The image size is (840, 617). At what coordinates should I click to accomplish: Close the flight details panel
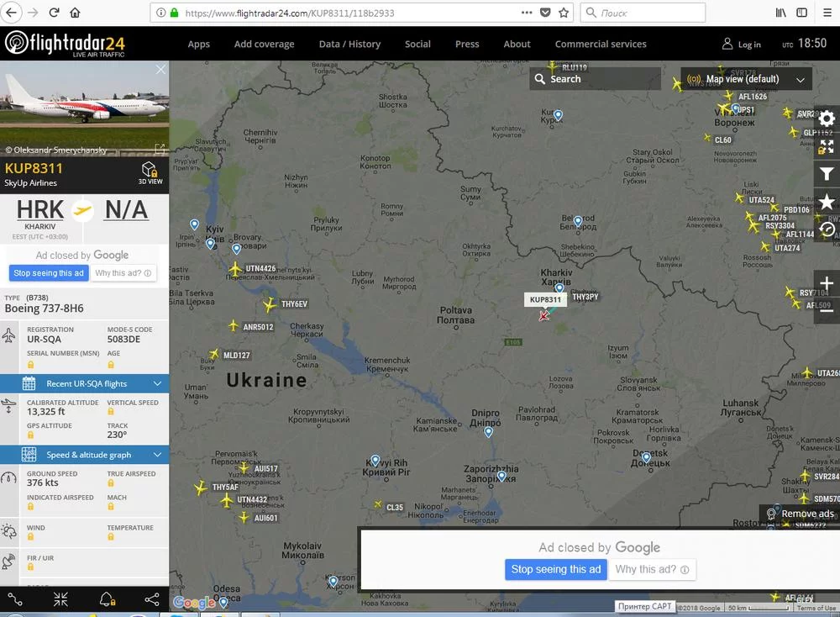(x=160, y=70)
